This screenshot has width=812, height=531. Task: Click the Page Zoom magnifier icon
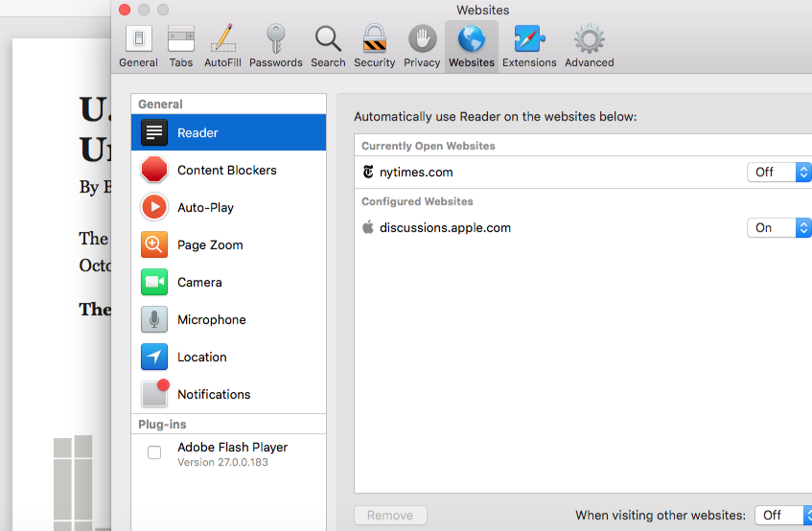[x=153, y=244]
